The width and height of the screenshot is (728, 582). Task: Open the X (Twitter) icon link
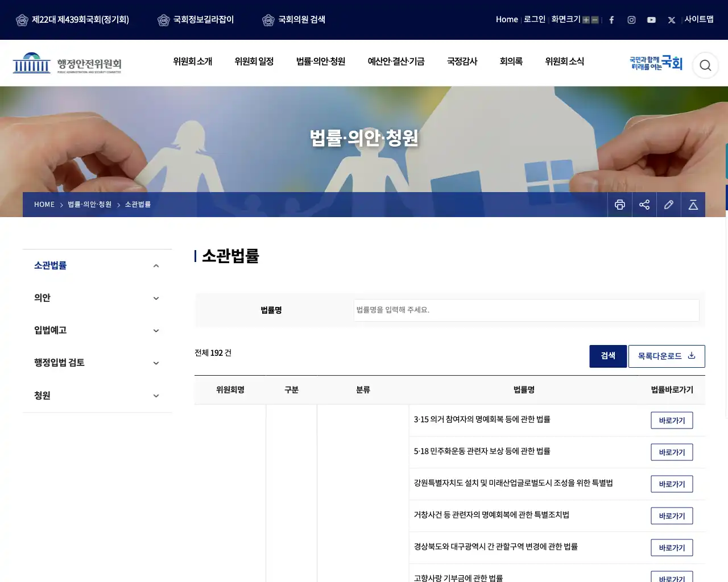point(672,20)
